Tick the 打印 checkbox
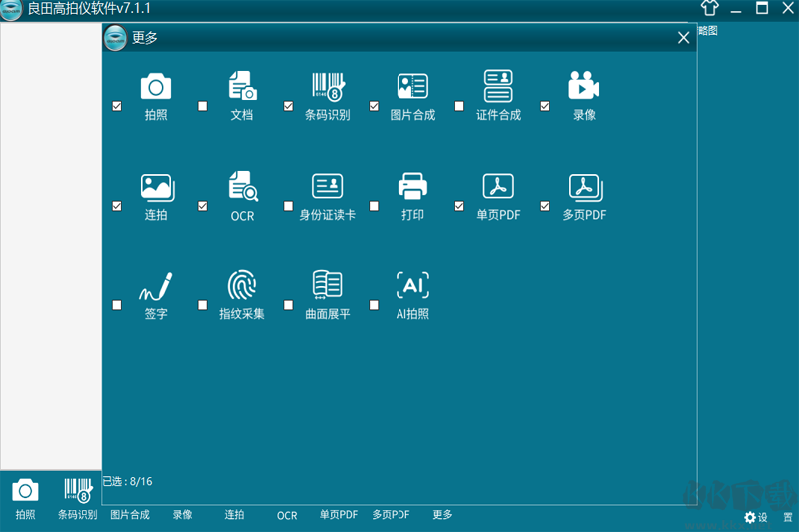Viewport: 799px width, 532px height. [374, 206]
